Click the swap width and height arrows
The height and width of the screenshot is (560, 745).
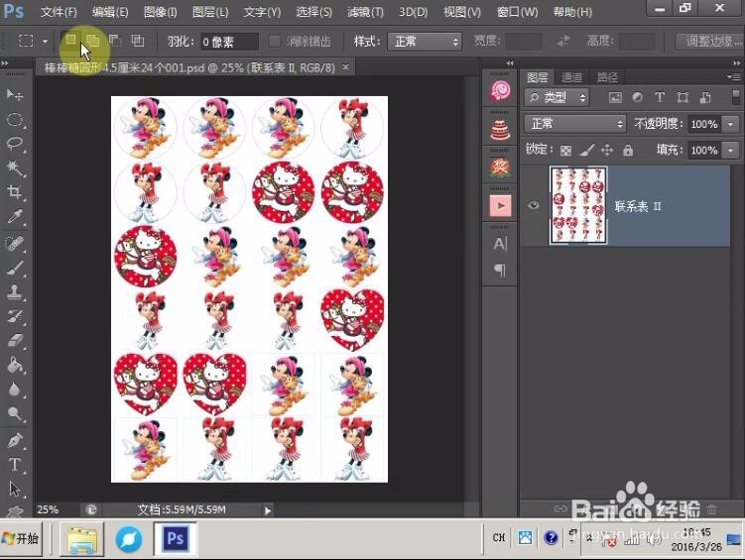point(563,42)
